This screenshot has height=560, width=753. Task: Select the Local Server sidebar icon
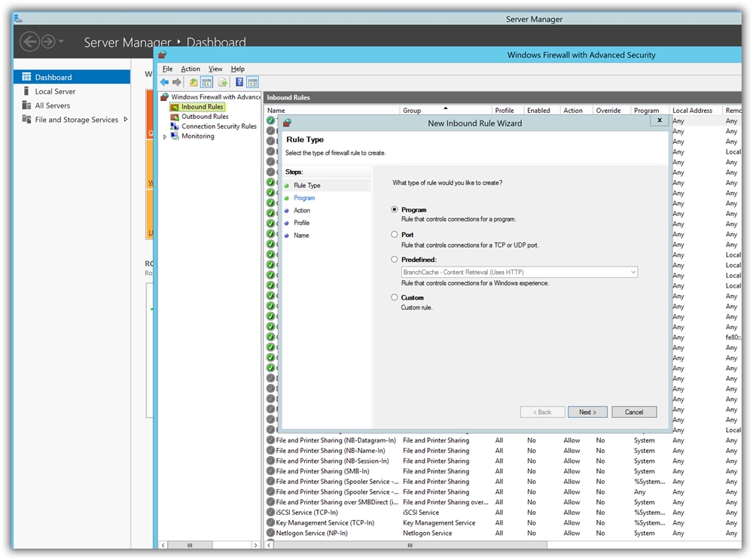tap(26, 91)
